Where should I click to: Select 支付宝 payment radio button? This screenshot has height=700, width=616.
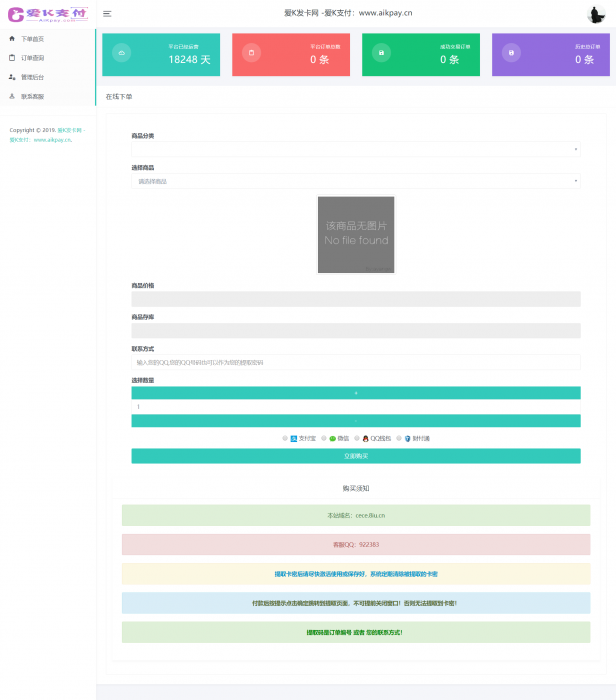(285, 438)
